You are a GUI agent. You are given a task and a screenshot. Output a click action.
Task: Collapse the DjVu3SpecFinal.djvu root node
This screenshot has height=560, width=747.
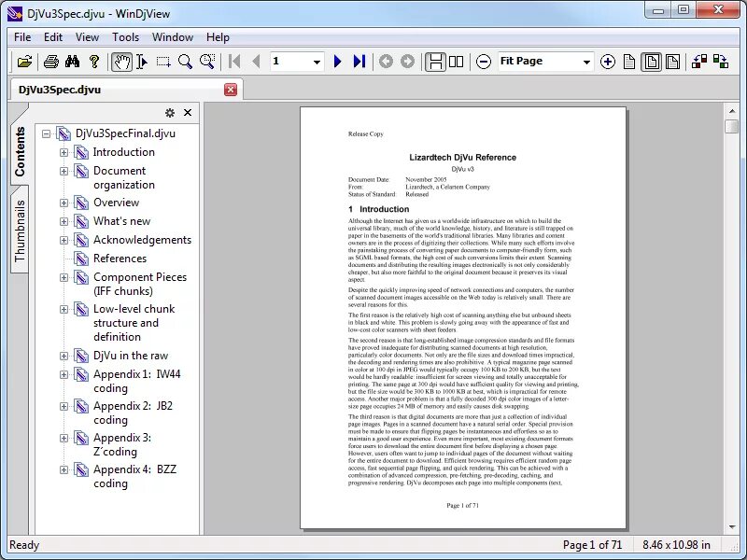pos(46,133)
